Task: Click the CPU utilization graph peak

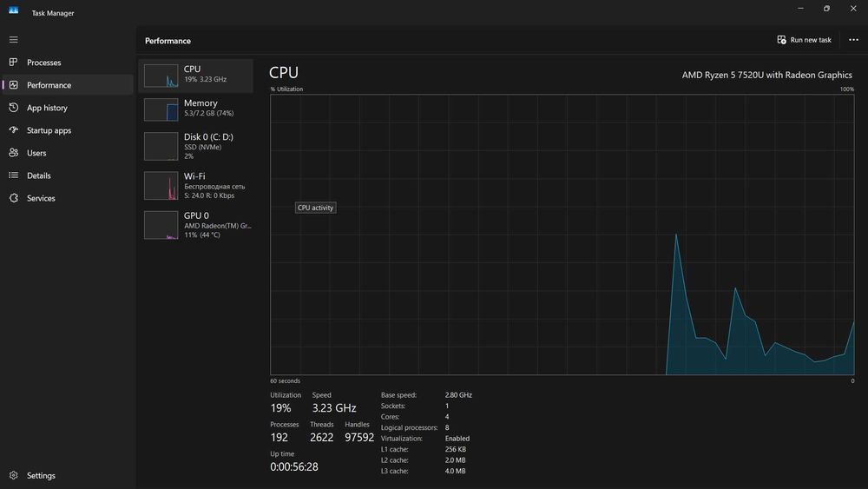Action: coord(676,235)
